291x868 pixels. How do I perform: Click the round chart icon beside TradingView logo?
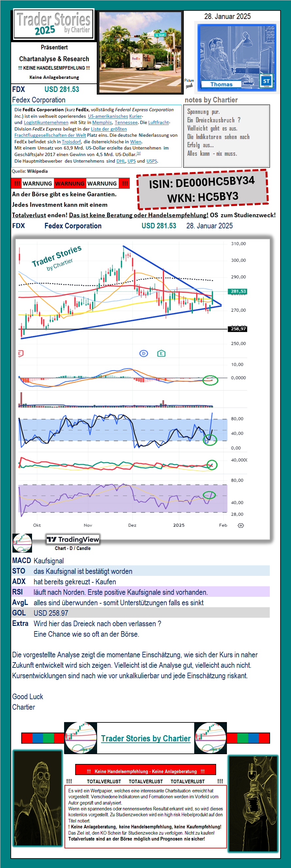[x=22, y=542]
